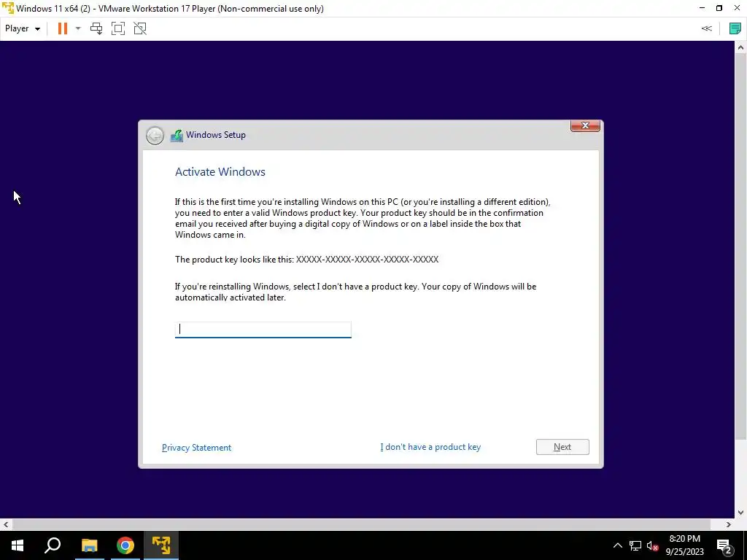Restore down the VMware Player window

pos(719,8)
